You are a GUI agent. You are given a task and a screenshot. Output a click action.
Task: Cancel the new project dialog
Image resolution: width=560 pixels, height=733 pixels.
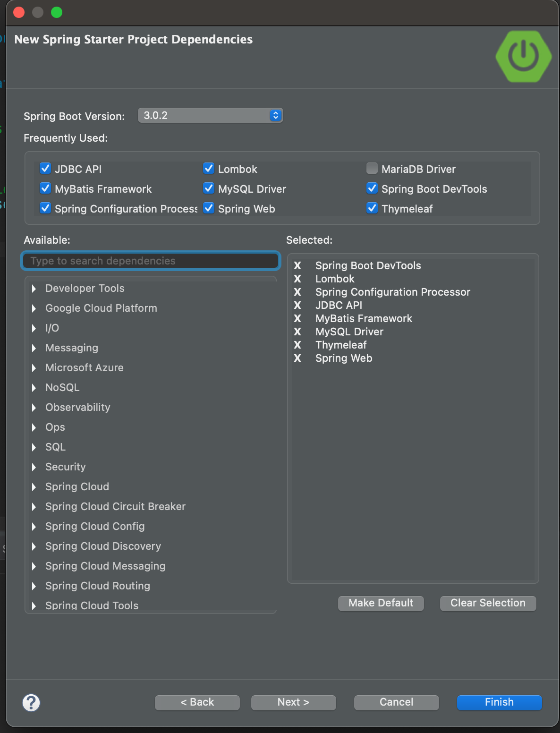pos(397,702)
